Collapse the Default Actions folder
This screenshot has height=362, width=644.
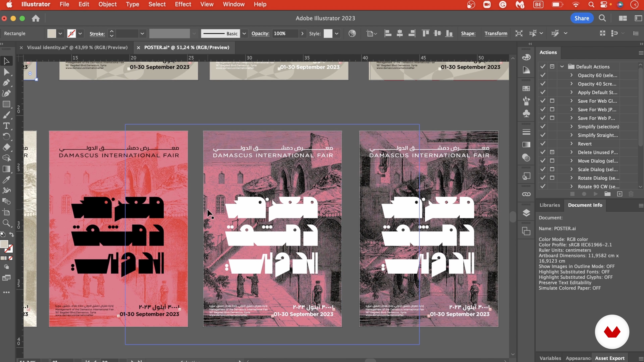(562, 67)
